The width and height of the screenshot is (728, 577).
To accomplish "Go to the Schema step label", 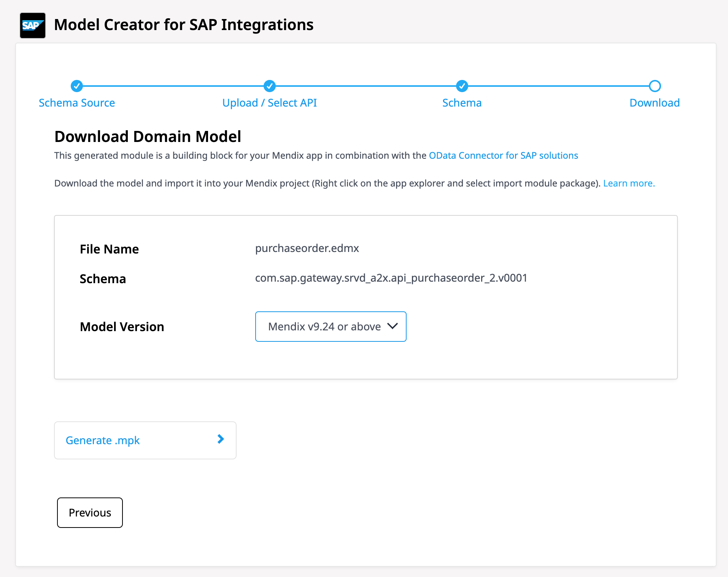I will (x=462, y=103).
